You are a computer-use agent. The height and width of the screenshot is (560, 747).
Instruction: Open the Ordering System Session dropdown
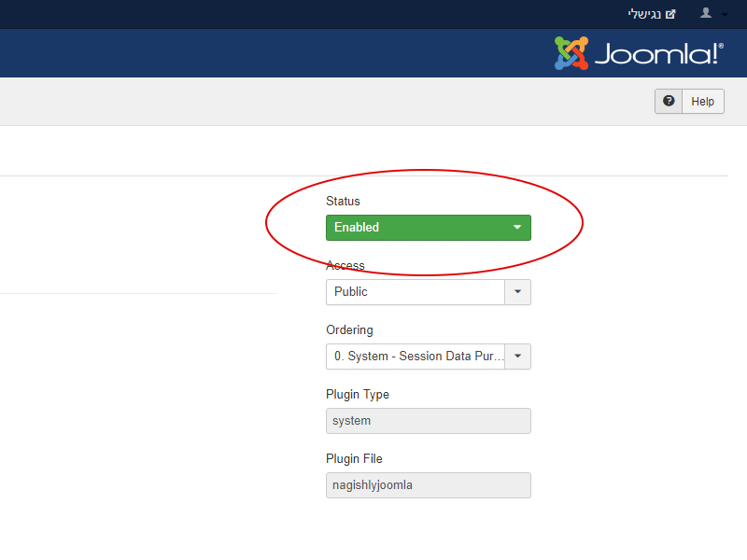point(429,357)
